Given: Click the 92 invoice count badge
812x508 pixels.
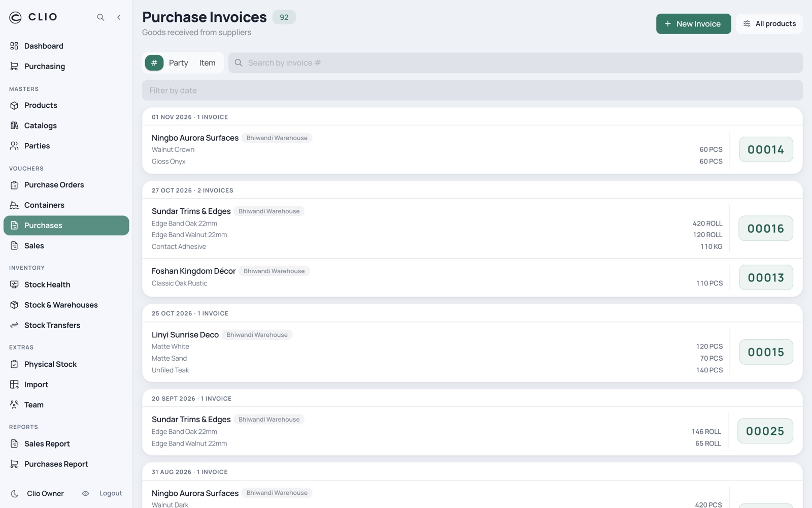Looking at the screenshot, I should point(284,17).
